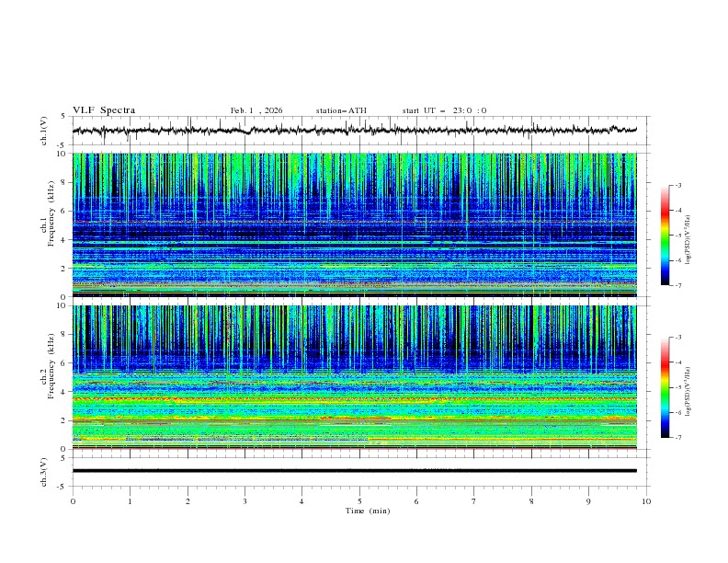Click the "start UT = 23:0:0" label

coord(444,110)
